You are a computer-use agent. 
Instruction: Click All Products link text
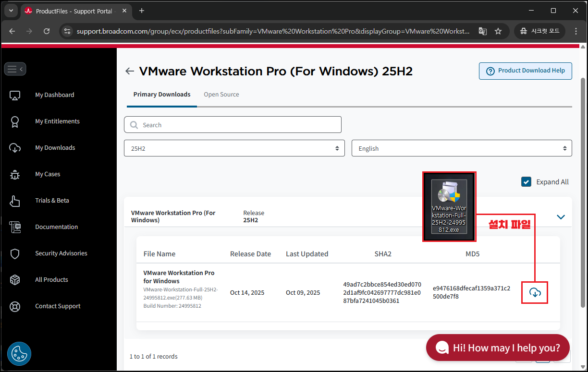(51, 280)
